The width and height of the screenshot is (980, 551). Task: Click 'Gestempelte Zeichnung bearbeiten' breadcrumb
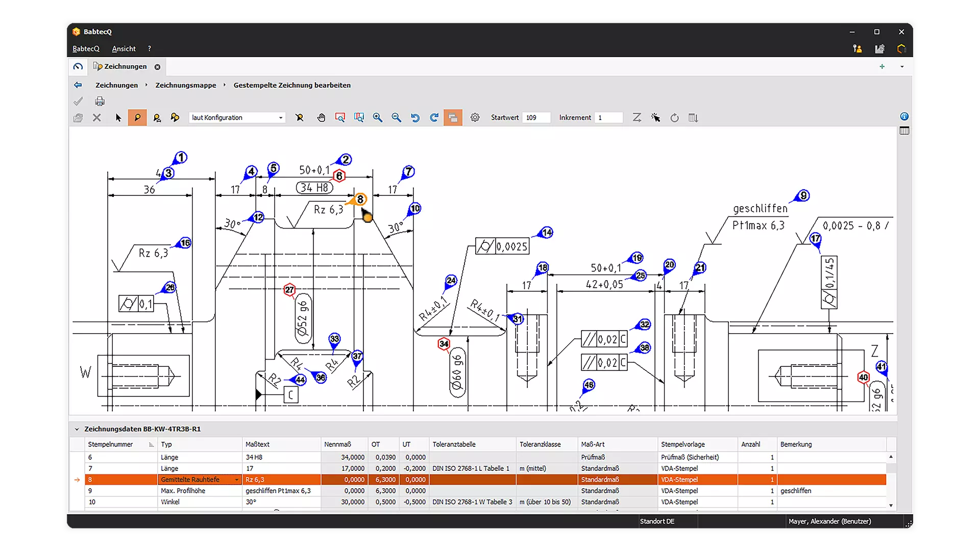pos(292,85)
